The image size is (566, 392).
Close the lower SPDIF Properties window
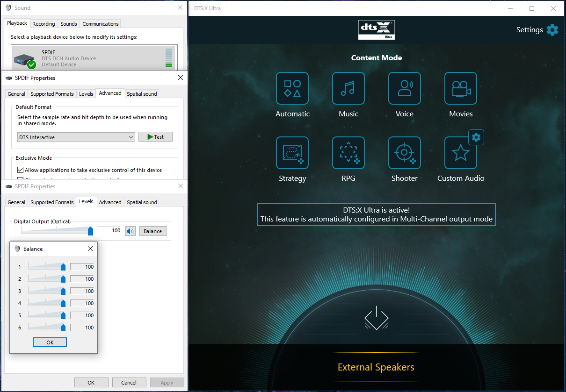[x=181, y=186]
